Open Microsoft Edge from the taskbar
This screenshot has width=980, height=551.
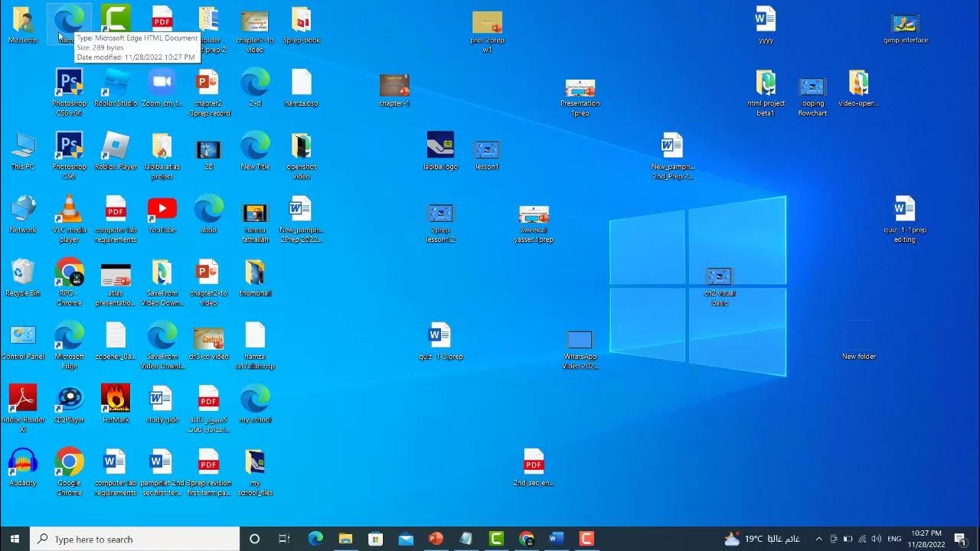point(315,539)
